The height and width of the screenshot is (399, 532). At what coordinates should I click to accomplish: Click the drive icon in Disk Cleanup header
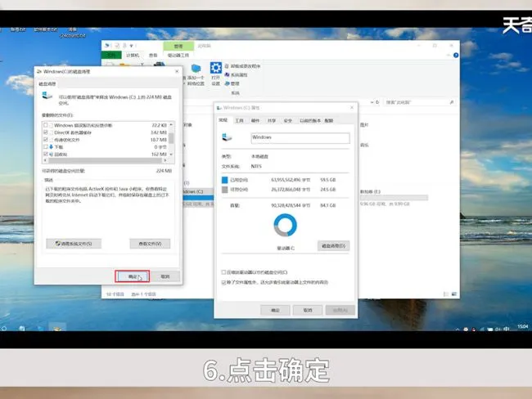47,96
